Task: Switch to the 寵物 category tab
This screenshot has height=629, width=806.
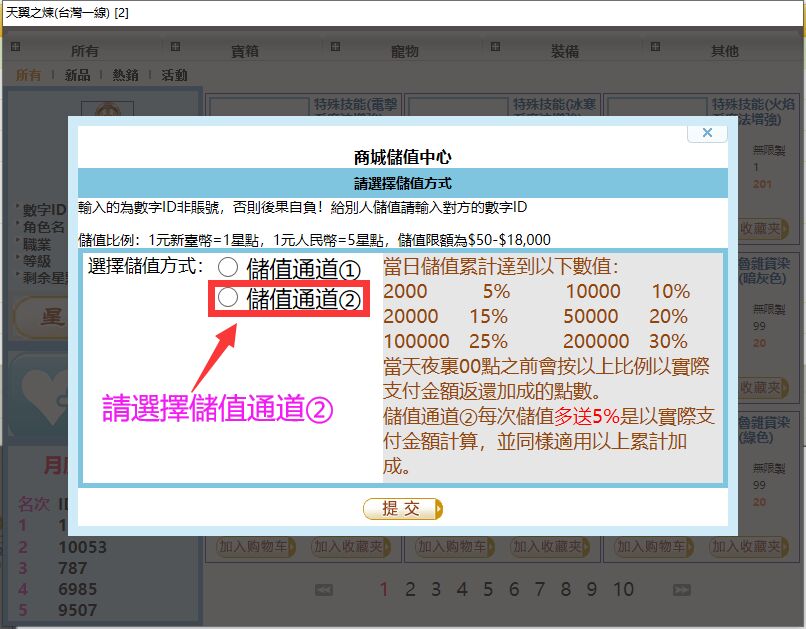Action: 405,51
